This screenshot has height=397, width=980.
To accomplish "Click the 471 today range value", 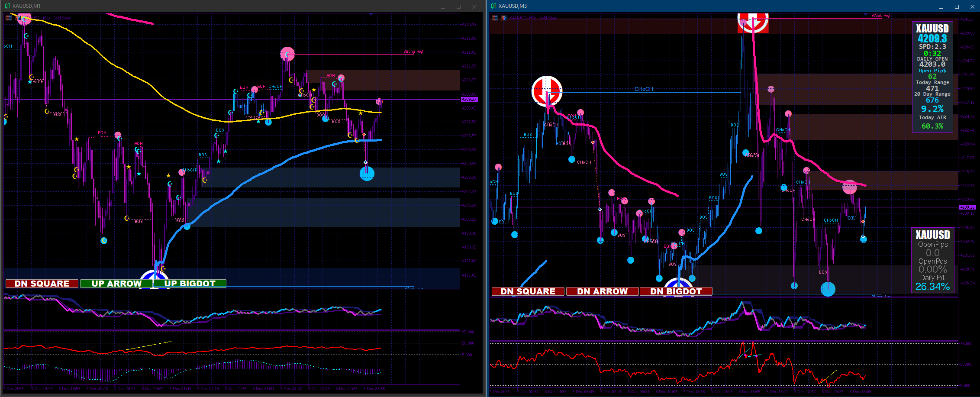I will click(x=932, y=88).
